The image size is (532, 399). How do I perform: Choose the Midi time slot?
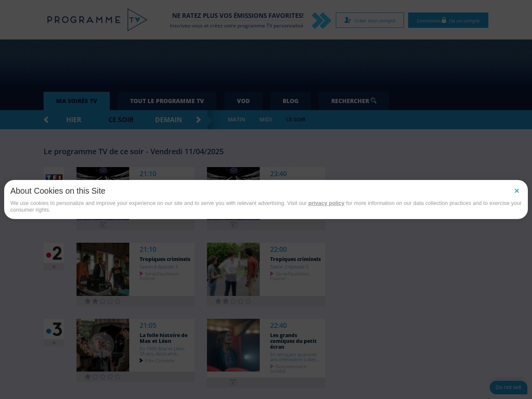266,119
